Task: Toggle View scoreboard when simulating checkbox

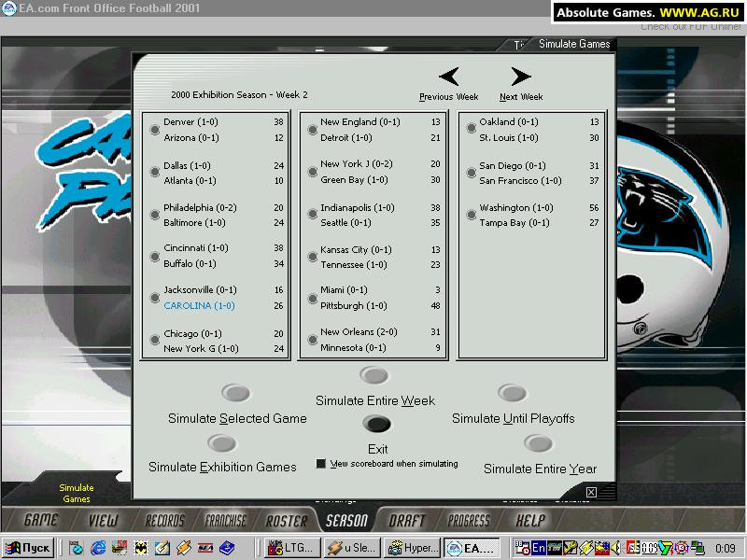Action: point(321,463)
